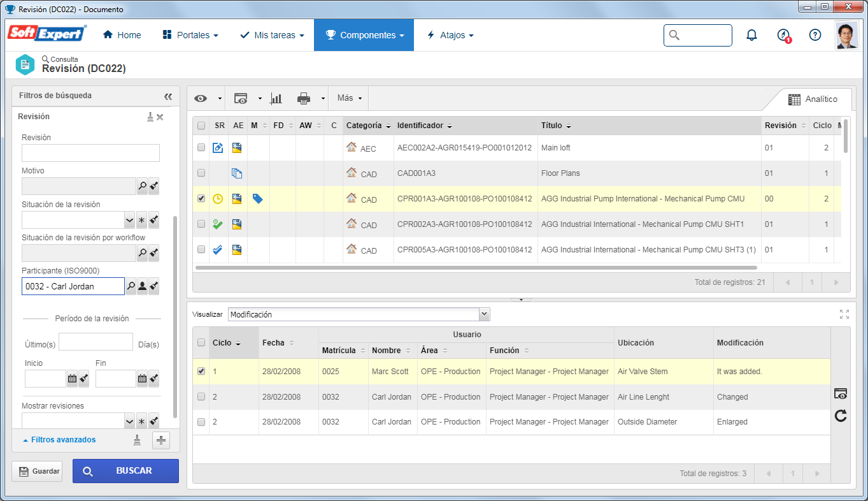Viewport: 868px width, 501px height.
Task: Collapse the search filters panel
Action: (168, 96)
